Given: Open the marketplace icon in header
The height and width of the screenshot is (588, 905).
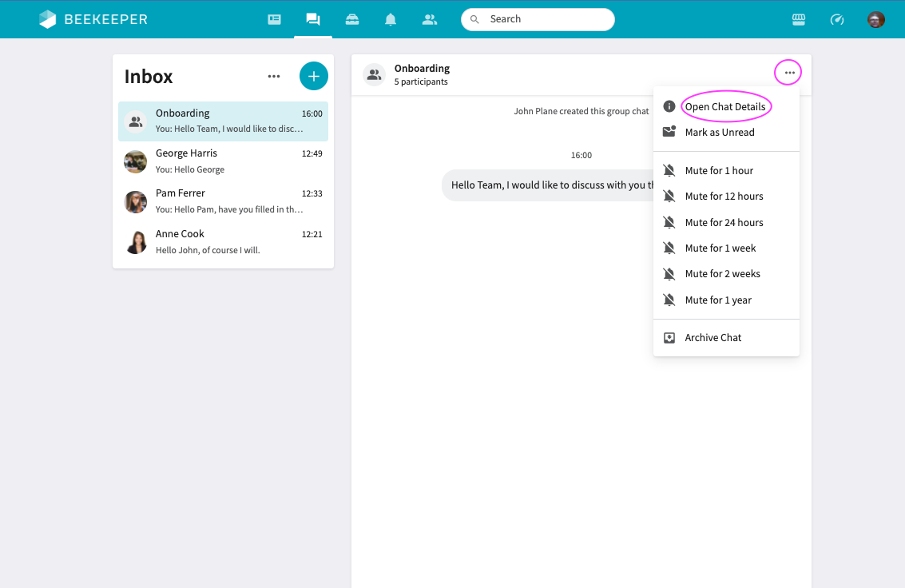Looking at the screenshot, I should tap(799, 20).
